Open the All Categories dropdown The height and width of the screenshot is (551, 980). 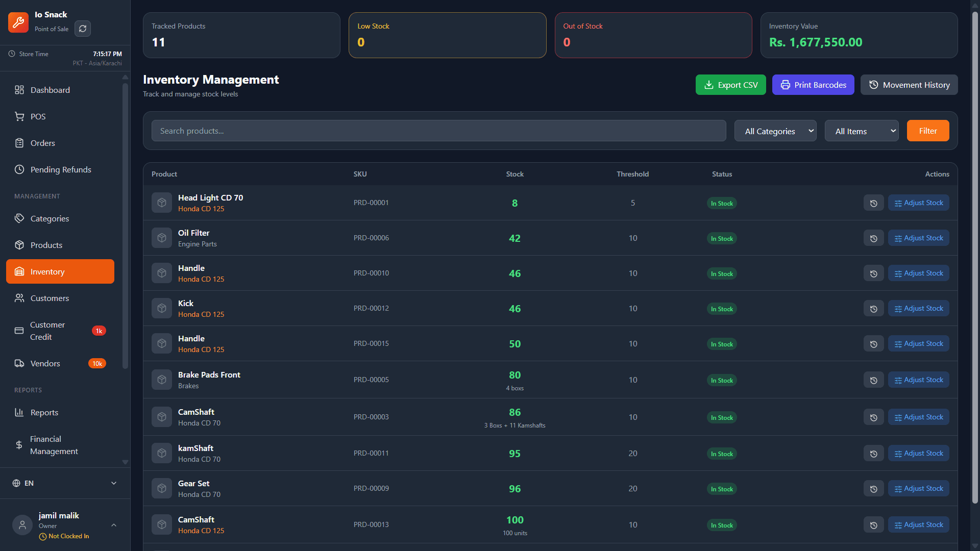click(x=775, y=131)
